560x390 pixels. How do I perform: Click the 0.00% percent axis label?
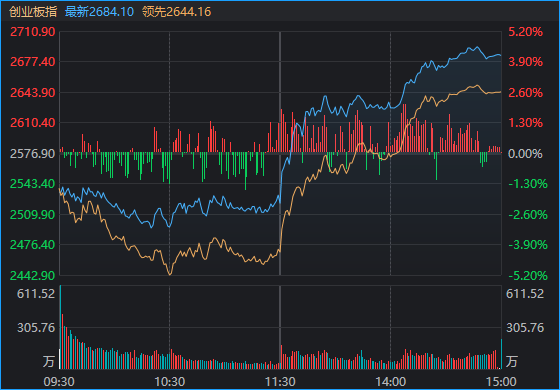click(x=525, y=154)
